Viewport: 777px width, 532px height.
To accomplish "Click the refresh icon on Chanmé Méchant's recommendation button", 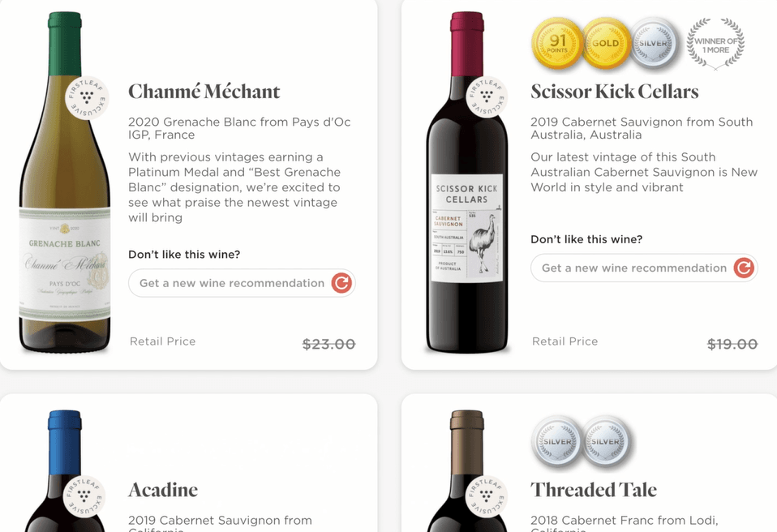I will [341, 283].
